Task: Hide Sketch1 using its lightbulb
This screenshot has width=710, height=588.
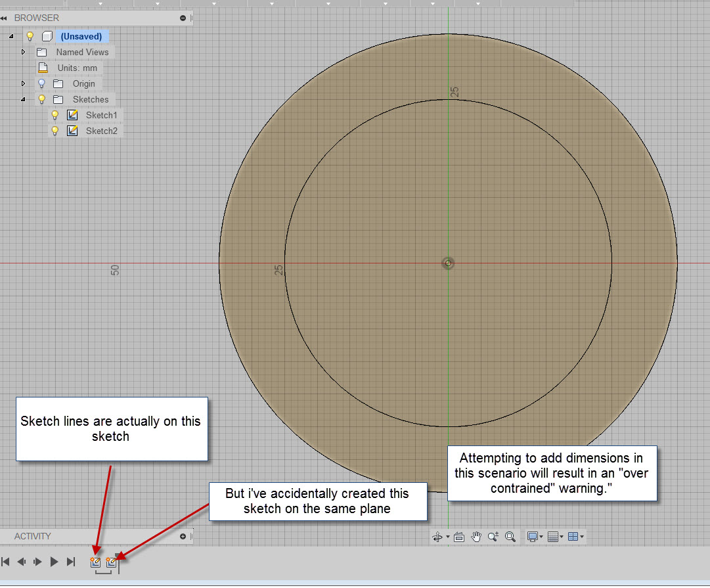Action: pyautogui.click(x=55, y=115)
